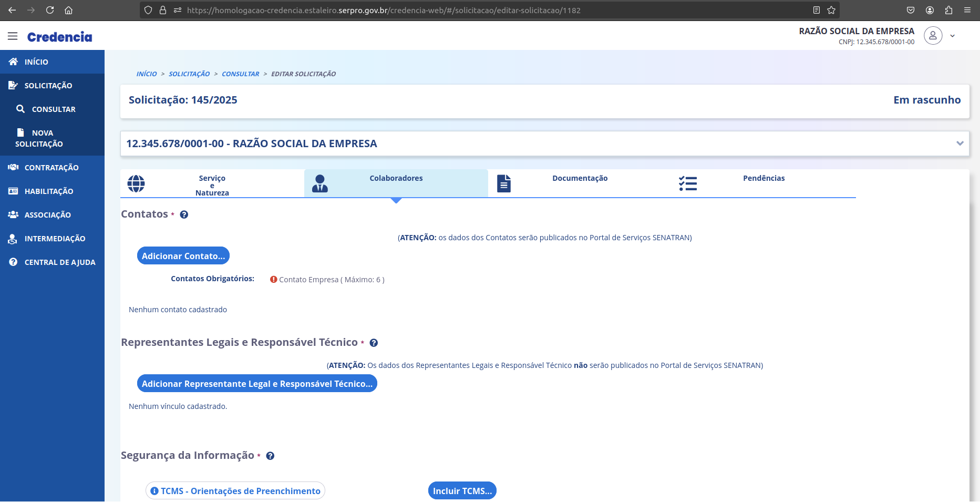The height and width of the screenshot is (502, 980).
Task: Switch to the Colaboradores tab
Action: (x=396, y=179)
